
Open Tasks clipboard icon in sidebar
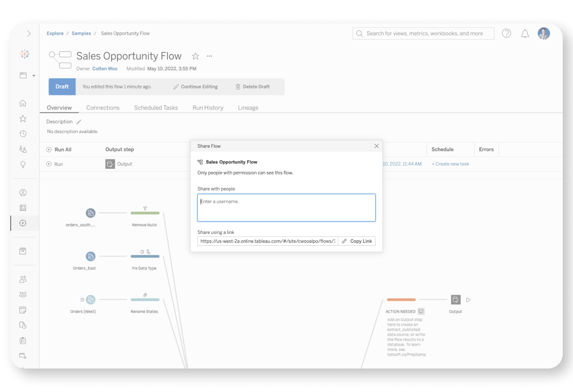pos(23,341)
